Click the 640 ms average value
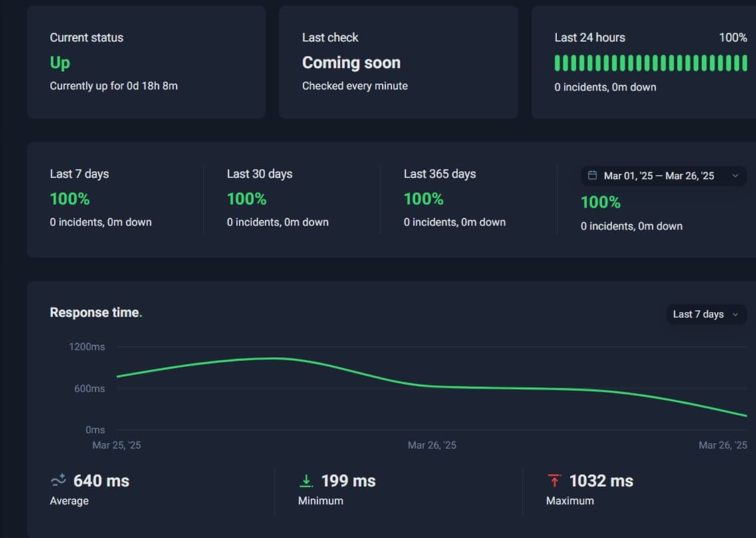This screenshot has height=538, width=756. click(x=101, y=480)
